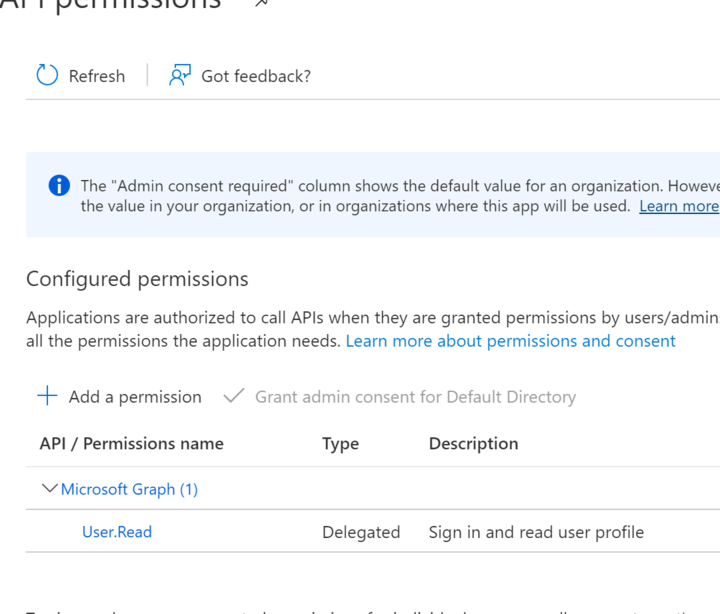Viewport: 720px width, 614px height.
Task: Grant admin consent for Default Directory
Action: click(x=415, y=397)
